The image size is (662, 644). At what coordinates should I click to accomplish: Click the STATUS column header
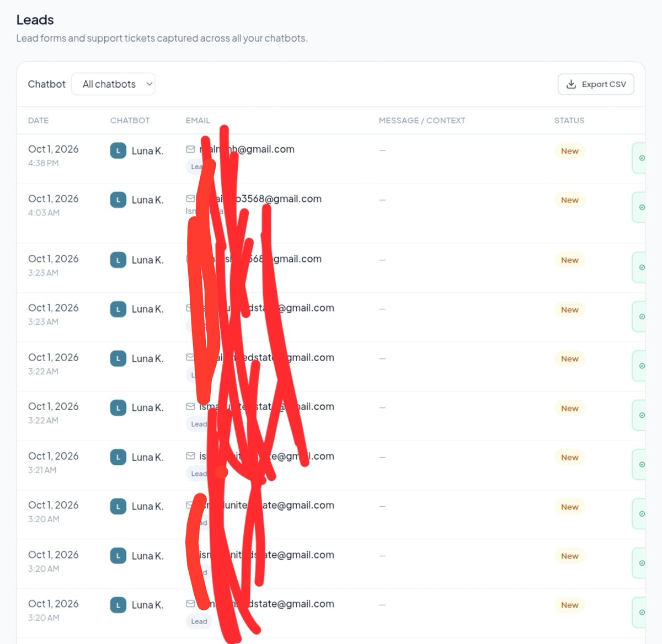(x=569, y=120)
